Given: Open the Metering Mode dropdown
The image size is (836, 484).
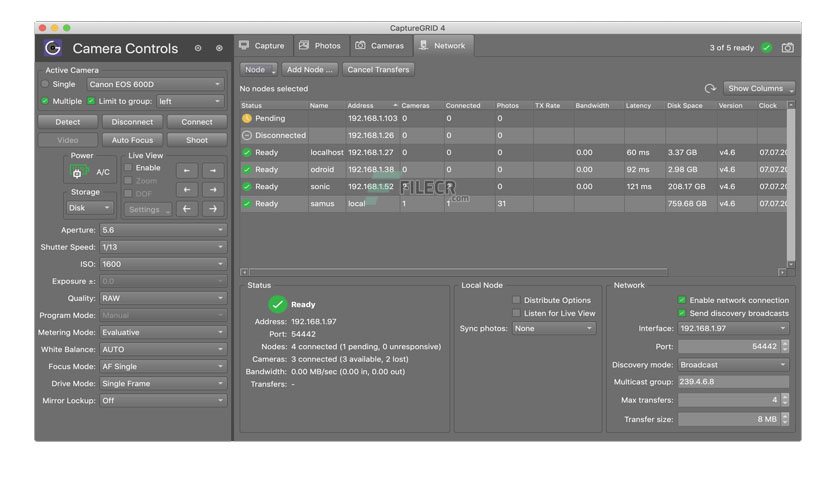Looking at the screenshot, I should coord(163,333).
